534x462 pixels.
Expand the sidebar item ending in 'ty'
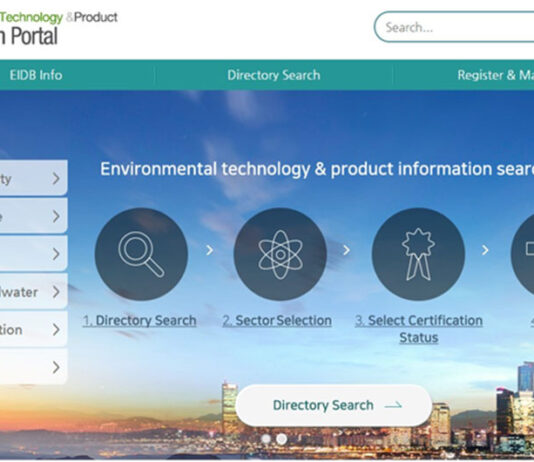pos(33,178)
